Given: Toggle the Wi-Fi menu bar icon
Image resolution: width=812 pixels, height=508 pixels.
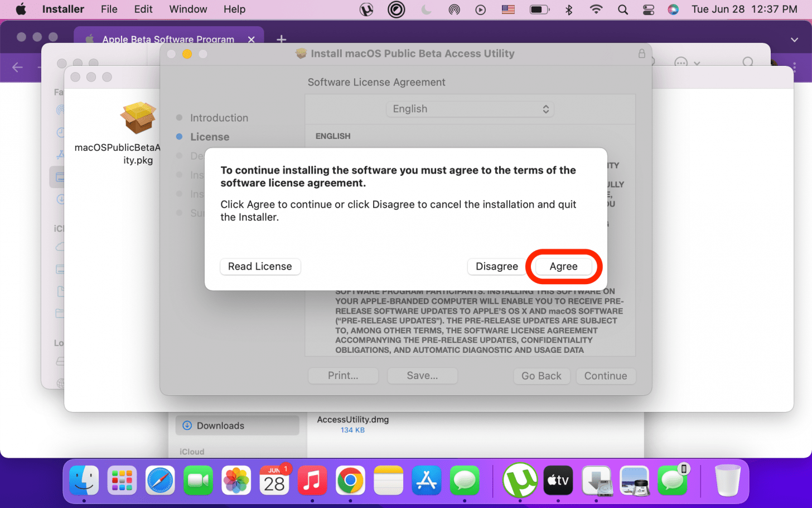Looking at the screenshot, I should coord(596,9).
